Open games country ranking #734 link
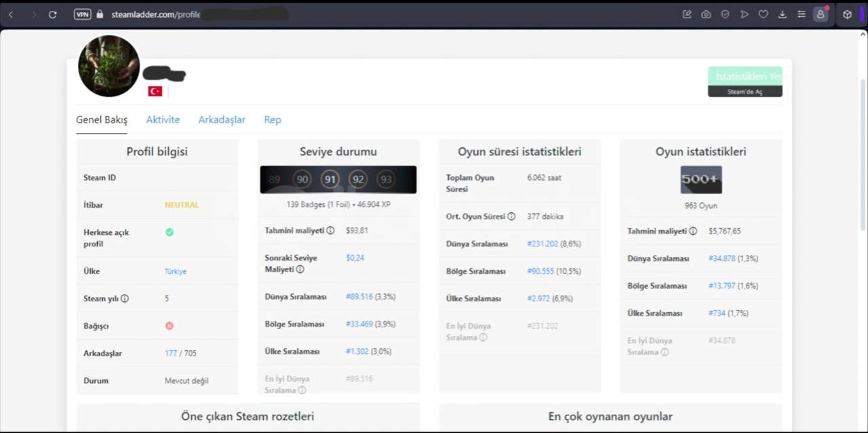Viewport: 868px width, 433px height. 717,314
